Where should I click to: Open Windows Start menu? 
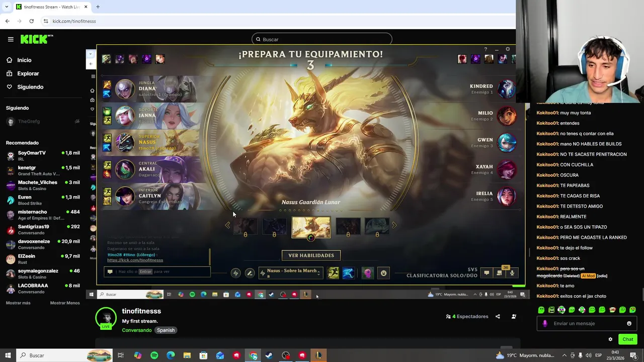(8, 355)
